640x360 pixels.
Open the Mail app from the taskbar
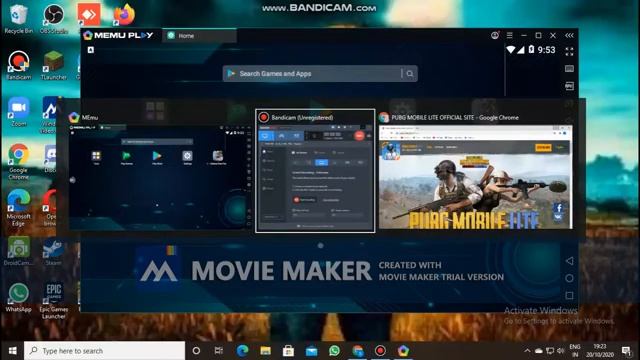[311, 351]
